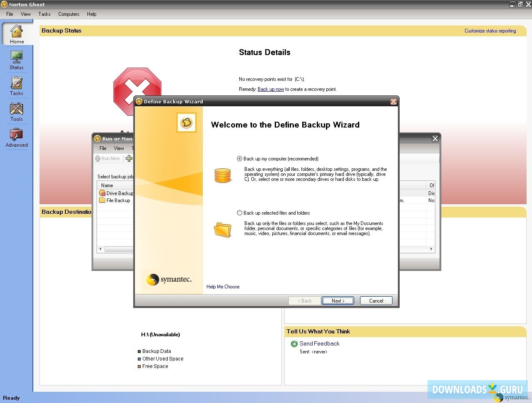The image size is (532, 403).
Task: Select the Drive Backup job icon
Action: coord(102,193)
